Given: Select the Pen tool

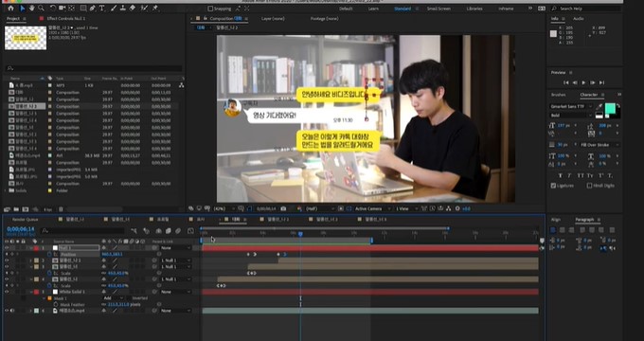Looking at the screenshot, I should (x=93, y=9).
